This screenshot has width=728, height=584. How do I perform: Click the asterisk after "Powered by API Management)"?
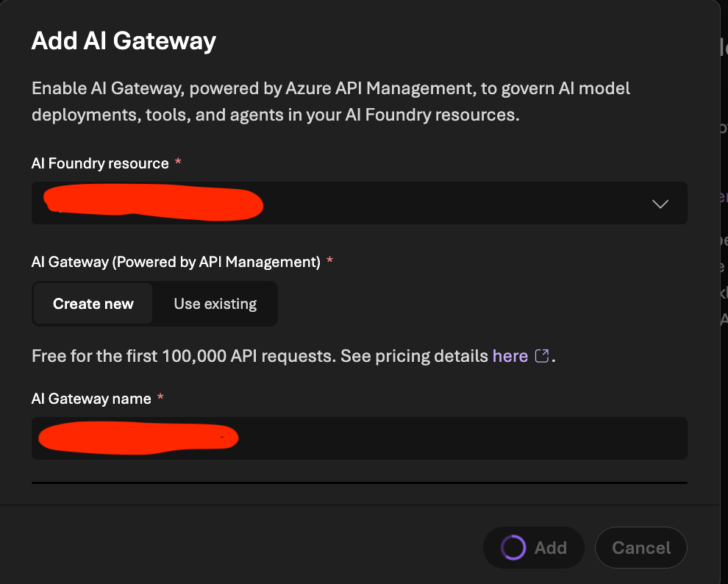pos(329,261)
